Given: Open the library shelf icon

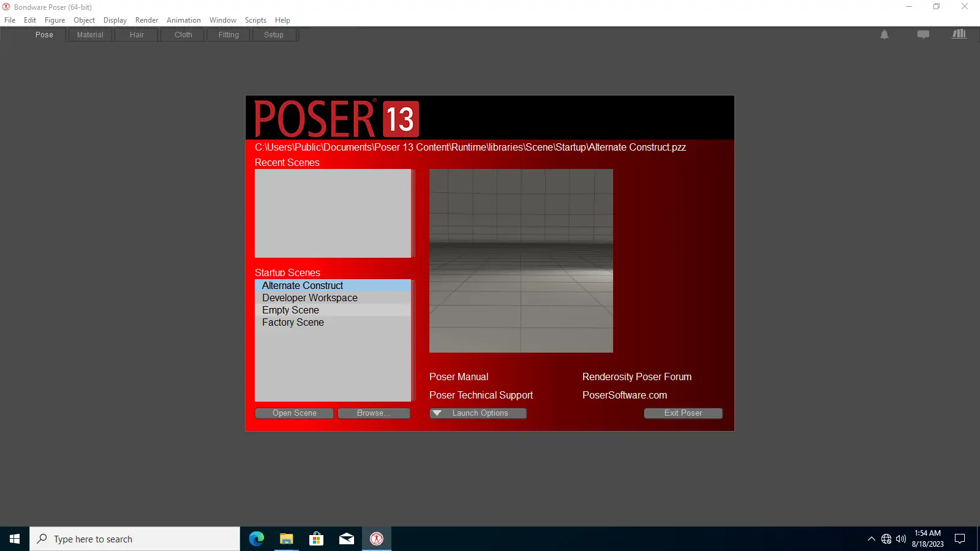Looking at the screenshot, I should (x=959, y=34).
